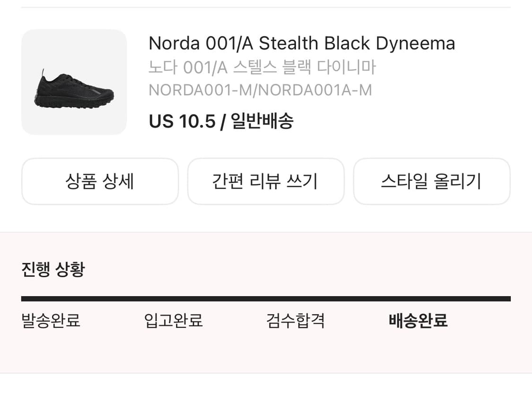Click the NORDA001-M model code
The image size is (532, 395).
click(x=200, y=90)
